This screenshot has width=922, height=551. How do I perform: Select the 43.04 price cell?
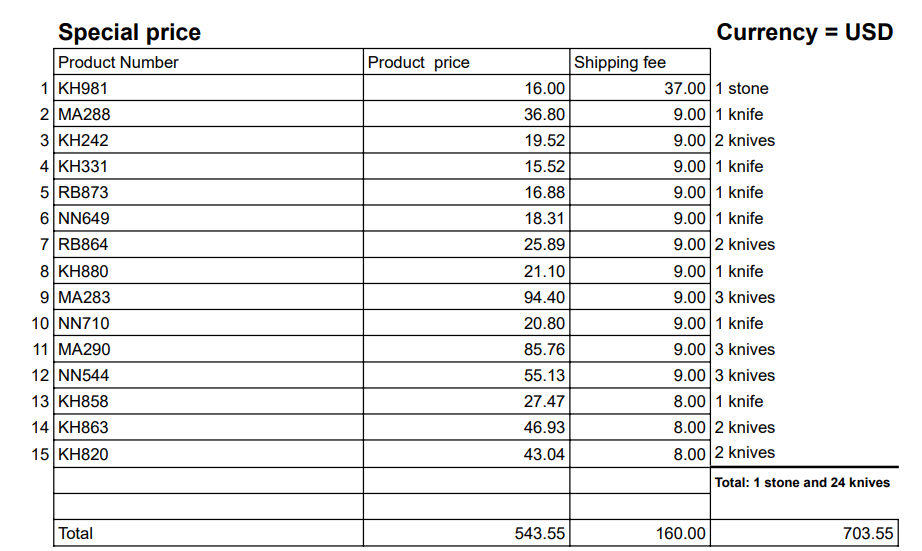pyautogui.click(x=466, y=454)
